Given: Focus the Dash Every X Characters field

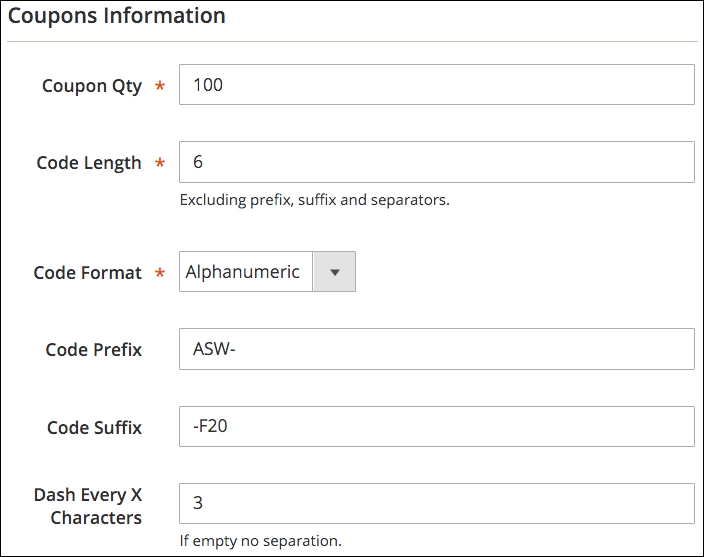Looking at the screenshot, I should pyautogui.click(x=436, y=504).
